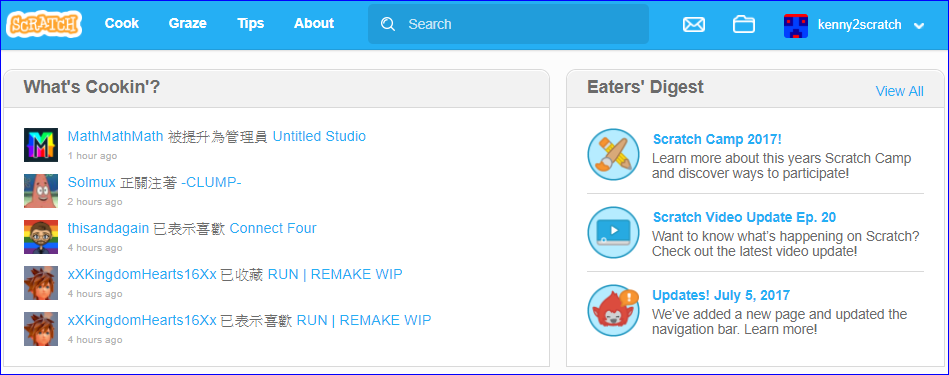Image resolution: width=949 pixels, height=375 pixels.
Task: Open xXKingdomHearts16Xx link in last row
Action: click(142, 320)
